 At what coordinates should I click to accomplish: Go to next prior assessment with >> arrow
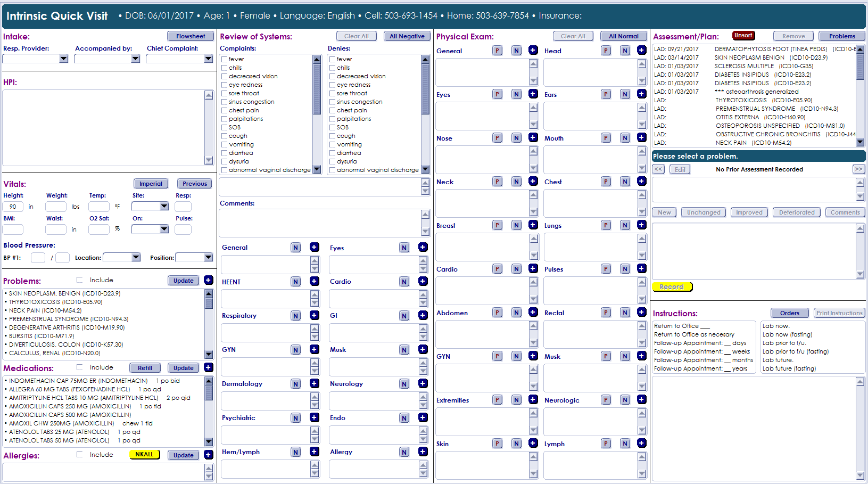click(858, 169)
